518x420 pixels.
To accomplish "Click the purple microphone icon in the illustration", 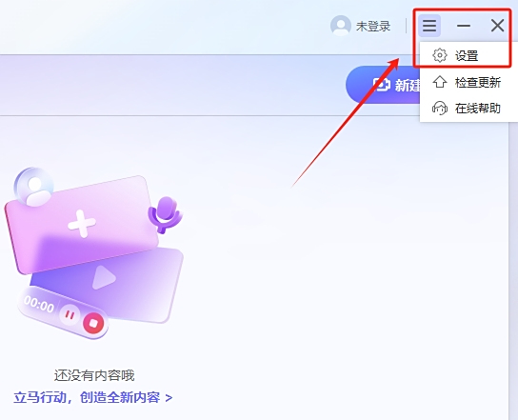I will coord(165,215).
